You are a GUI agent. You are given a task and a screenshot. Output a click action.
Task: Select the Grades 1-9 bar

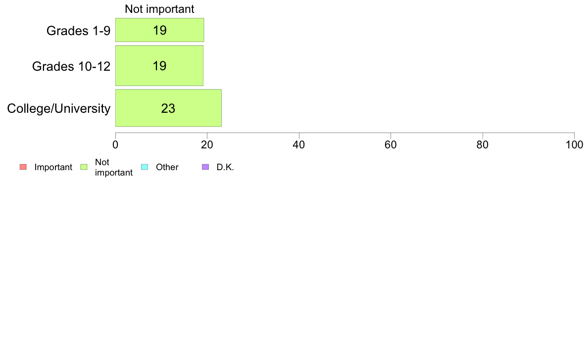click(160, 30)
